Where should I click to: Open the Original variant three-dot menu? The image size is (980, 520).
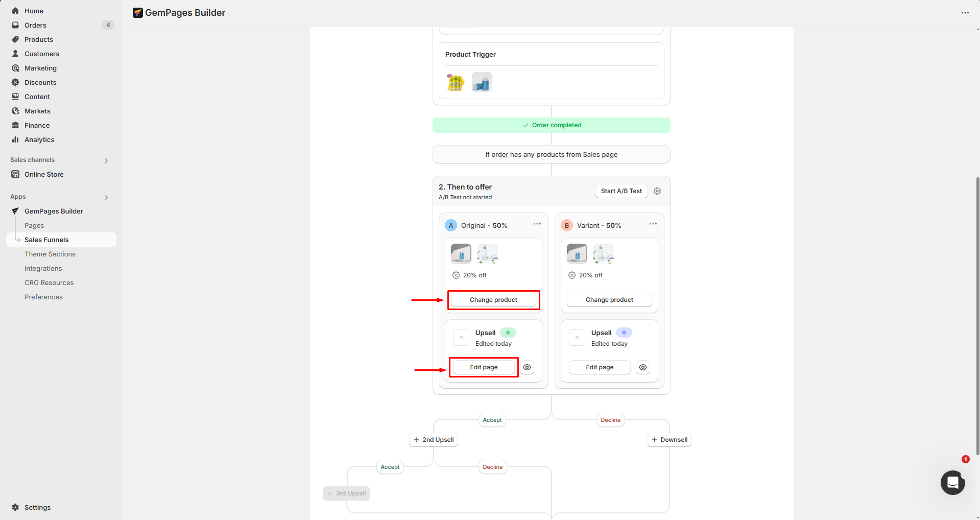537,224
